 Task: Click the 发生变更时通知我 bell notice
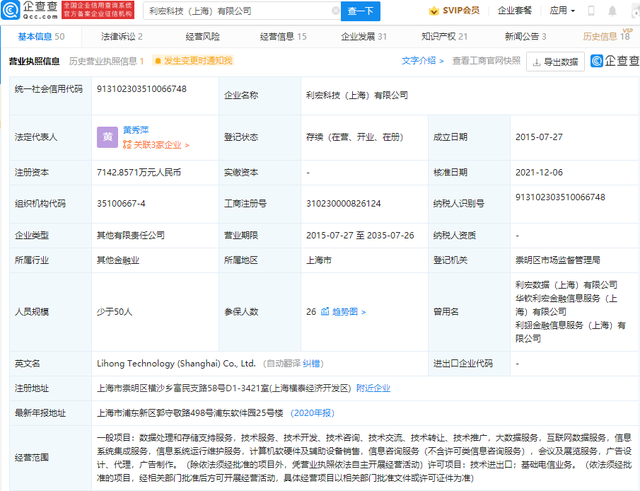[193, 61]
